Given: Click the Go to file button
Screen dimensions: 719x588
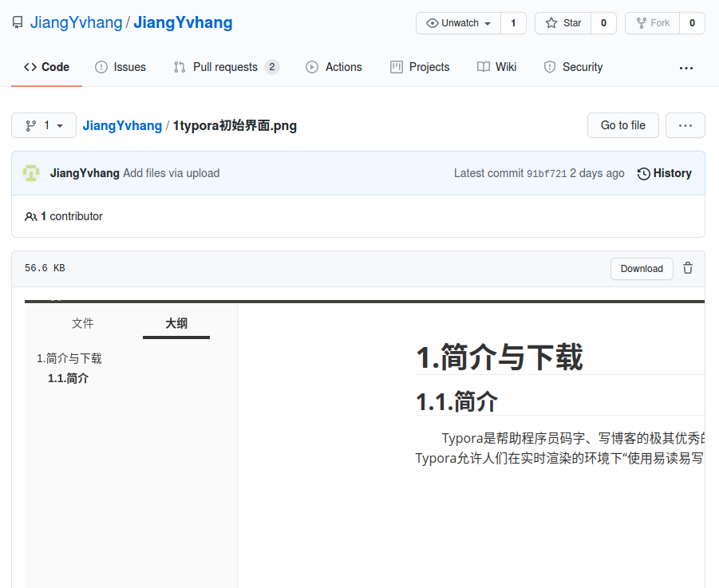Looking at the screenshot, I should coord(622,125).
